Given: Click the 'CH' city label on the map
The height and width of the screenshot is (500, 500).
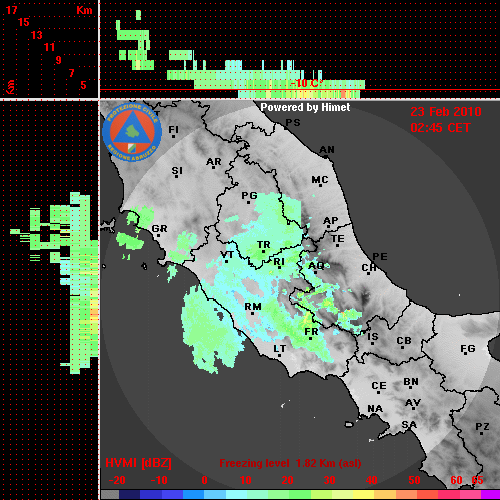Looking at the screenshot, I should click(369, 268).
